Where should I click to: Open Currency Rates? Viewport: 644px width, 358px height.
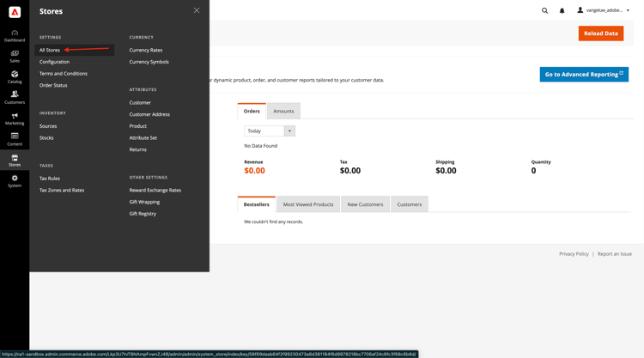[146, 50]
